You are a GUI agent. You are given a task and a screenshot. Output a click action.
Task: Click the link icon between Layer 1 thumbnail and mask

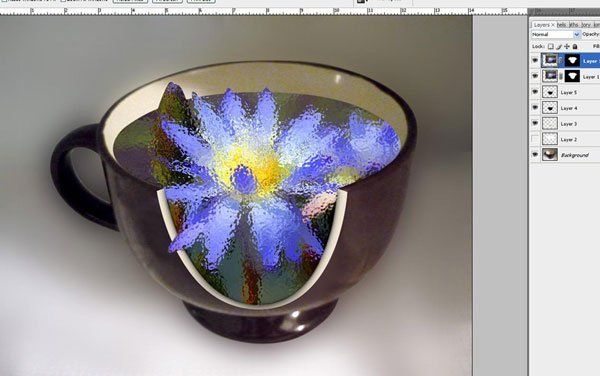561,77
